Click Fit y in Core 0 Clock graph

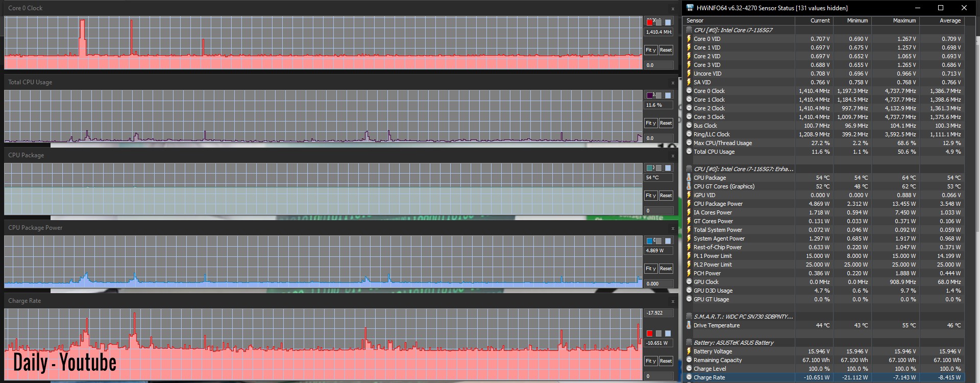650,50
